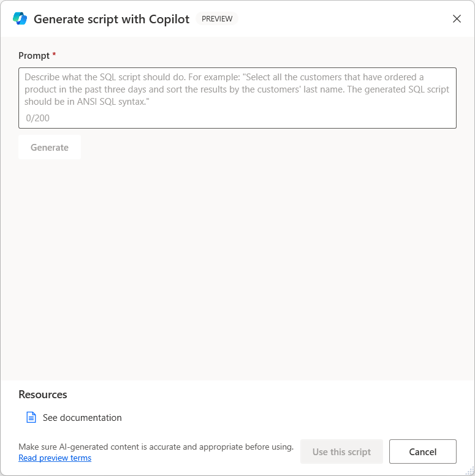The height and width of the screenshot is (476, 475).
Task: Cancel the Copilot script dialog
Action: pos(422,451)
